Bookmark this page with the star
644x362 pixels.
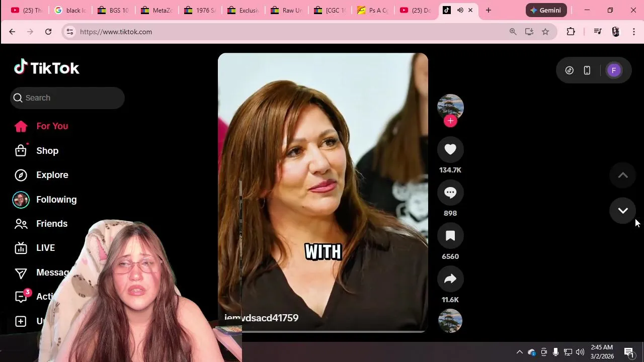[545, 32]
